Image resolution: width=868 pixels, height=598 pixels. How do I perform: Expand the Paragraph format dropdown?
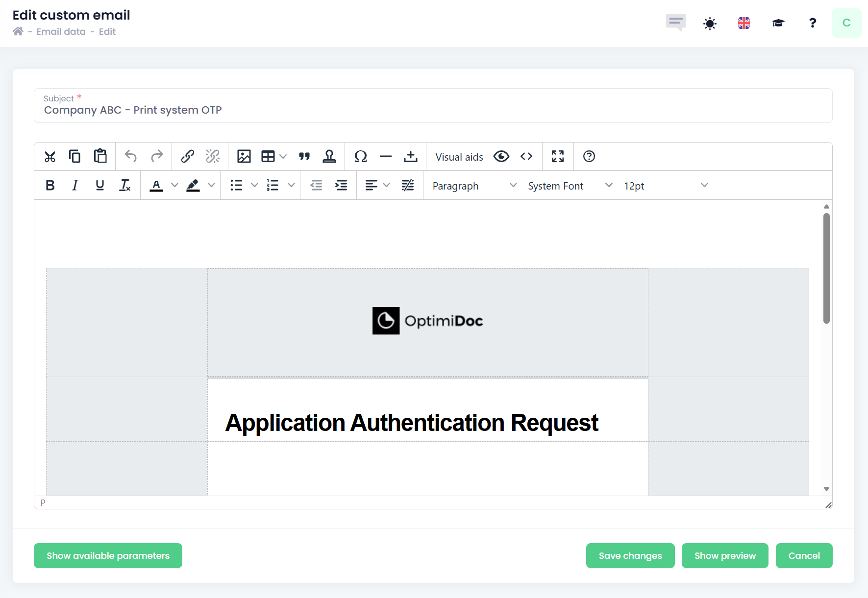(474, 186)
